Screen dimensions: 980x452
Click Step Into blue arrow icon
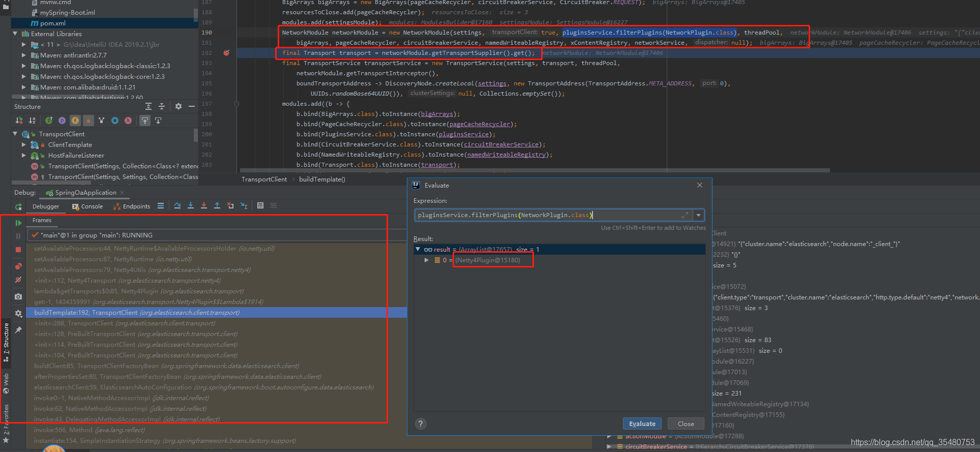coord(191,206)
